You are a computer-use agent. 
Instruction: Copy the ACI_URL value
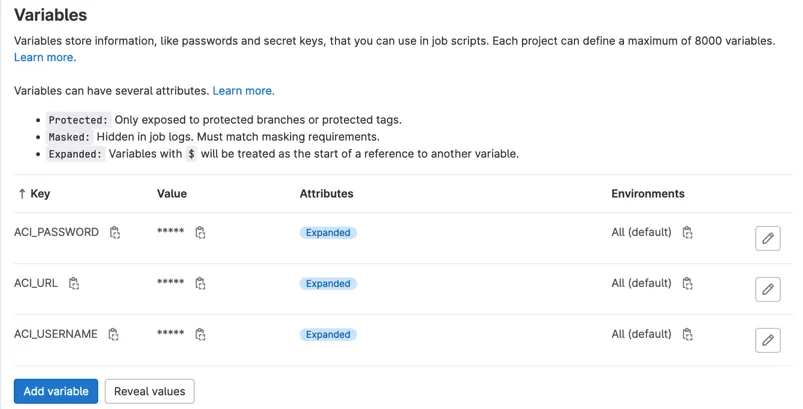(200, 283)
